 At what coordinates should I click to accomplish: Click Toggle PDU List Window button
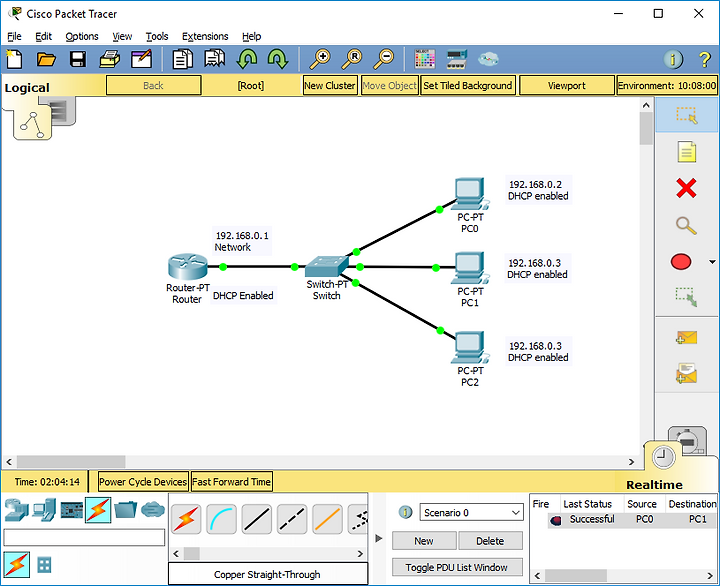457,567
